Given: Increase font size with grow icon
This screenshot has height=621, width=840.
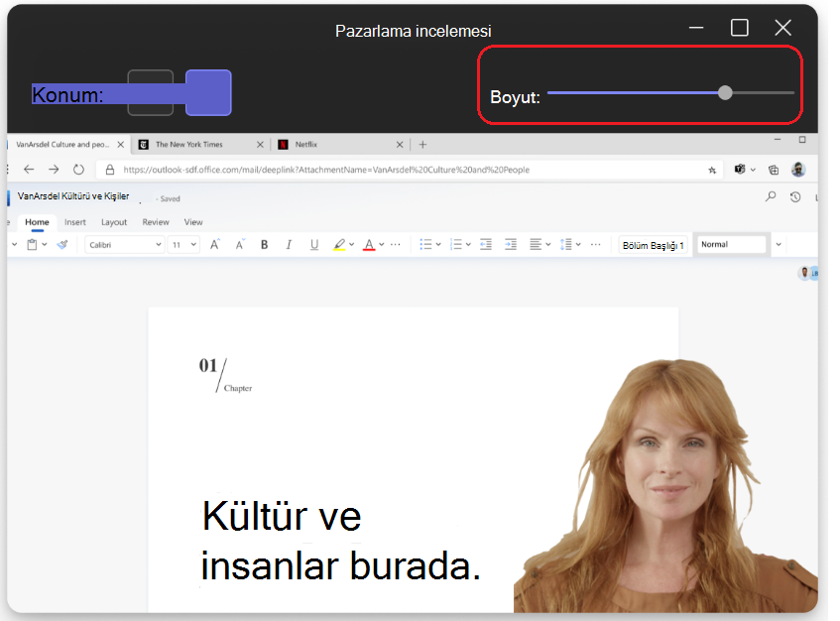Looking at the screenshot, I should (x=215, y=245).
